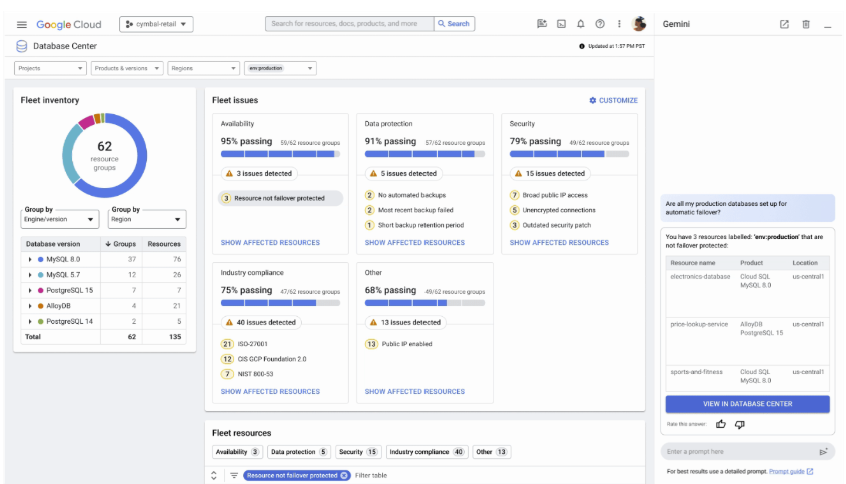
Task: Open the main navigation hamburger menu
Action: [x=22, y=24]
